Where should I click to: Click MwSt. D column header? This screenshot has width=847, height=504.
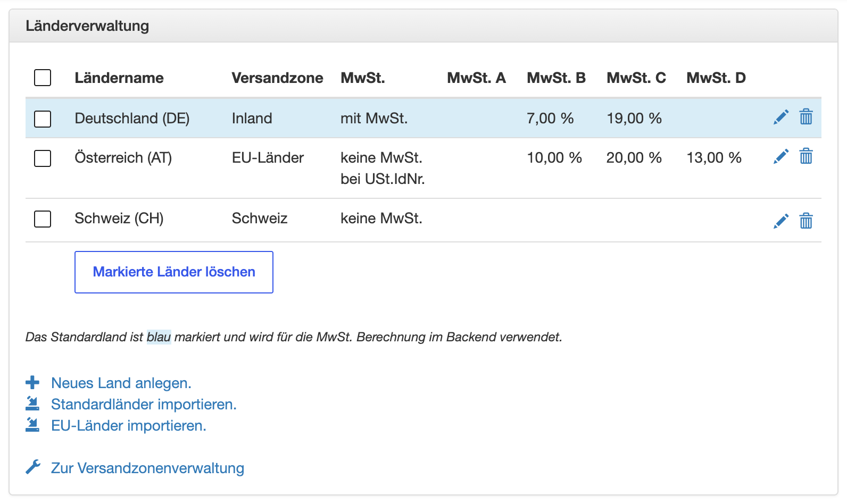pos(716,78)
